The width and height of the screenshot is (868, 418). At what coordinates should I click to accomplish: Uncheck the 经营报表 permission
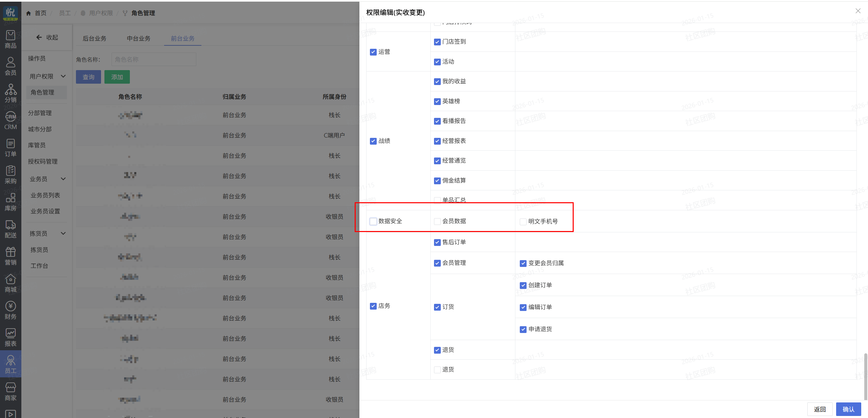(x=437, y=141)
